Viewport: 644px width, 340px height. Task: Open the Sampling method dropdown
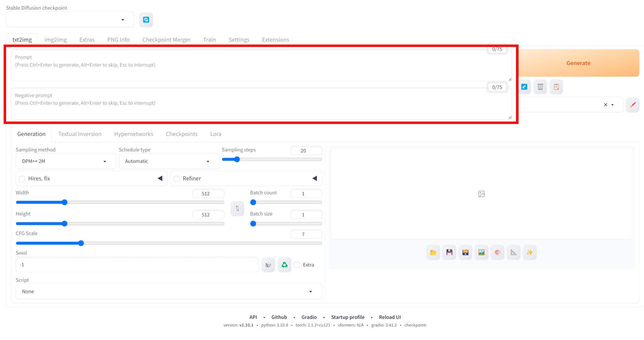click(65, 161)
